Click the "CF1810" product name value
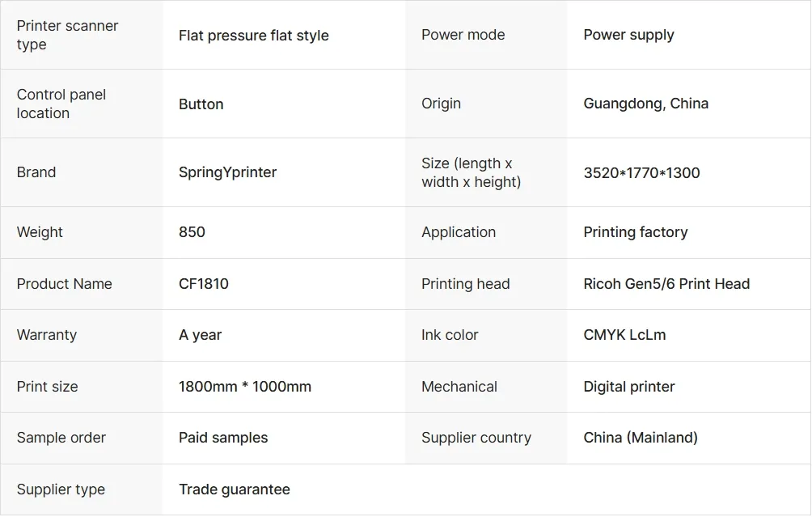This screenshot has width=812, height=517. [203, 284]
